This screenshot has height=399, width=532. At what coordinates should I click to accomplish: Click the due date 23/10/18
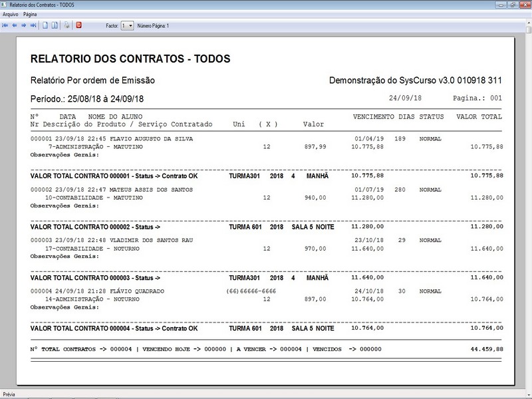369,240
